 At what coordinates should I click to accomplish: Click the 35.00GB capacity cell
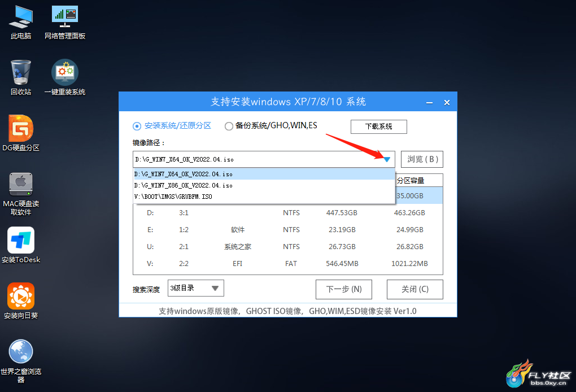[409, 196]
